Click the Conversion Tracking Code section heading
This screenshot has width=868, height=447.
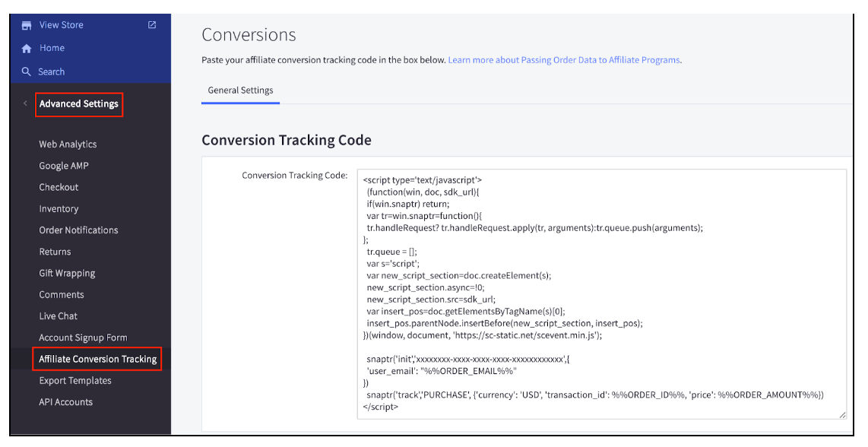click(x=287, y=140)
